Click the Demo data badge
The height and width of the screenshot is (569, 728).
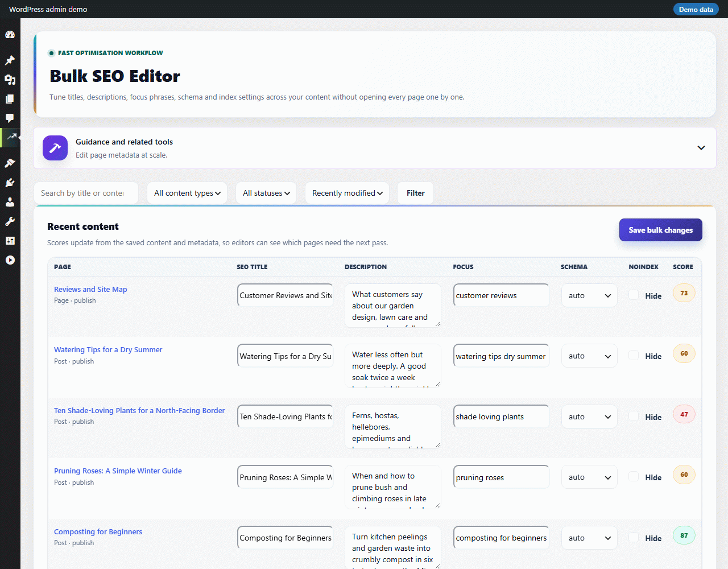point(696,9)
